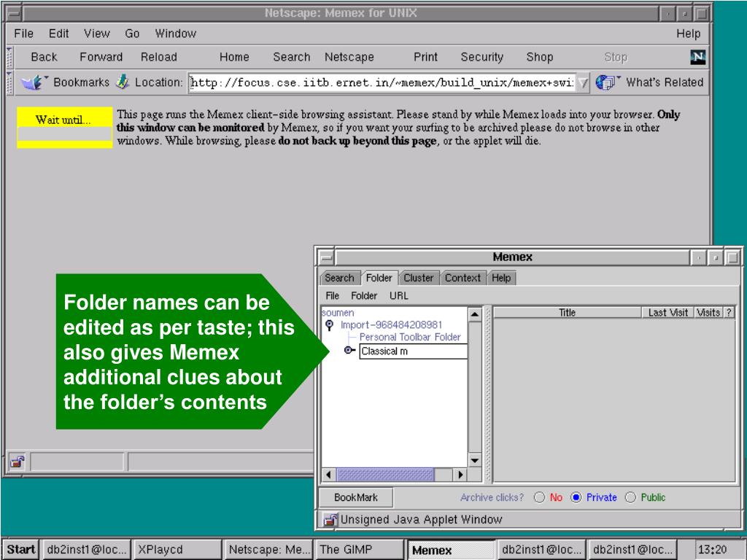Click the security lock icon in Netscape status bar
747x560 pixels.
coord(18,462)
